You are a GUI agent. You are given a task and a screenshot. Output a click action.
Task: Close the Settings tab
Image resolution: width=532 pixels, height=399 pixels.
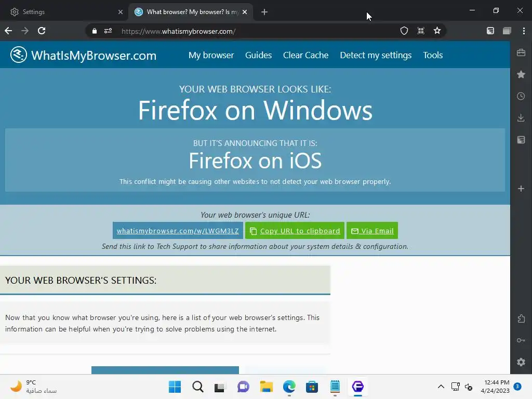[x=120, y=12]
